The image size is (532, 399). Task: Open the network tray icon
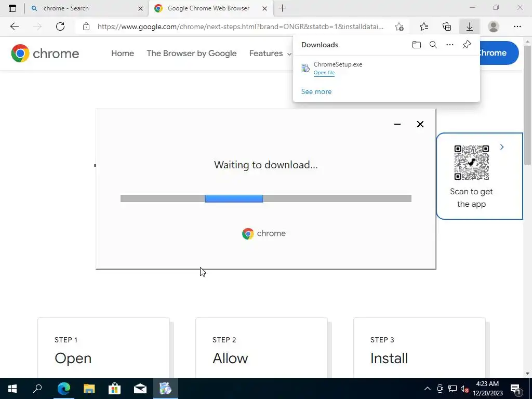(453, 389)
